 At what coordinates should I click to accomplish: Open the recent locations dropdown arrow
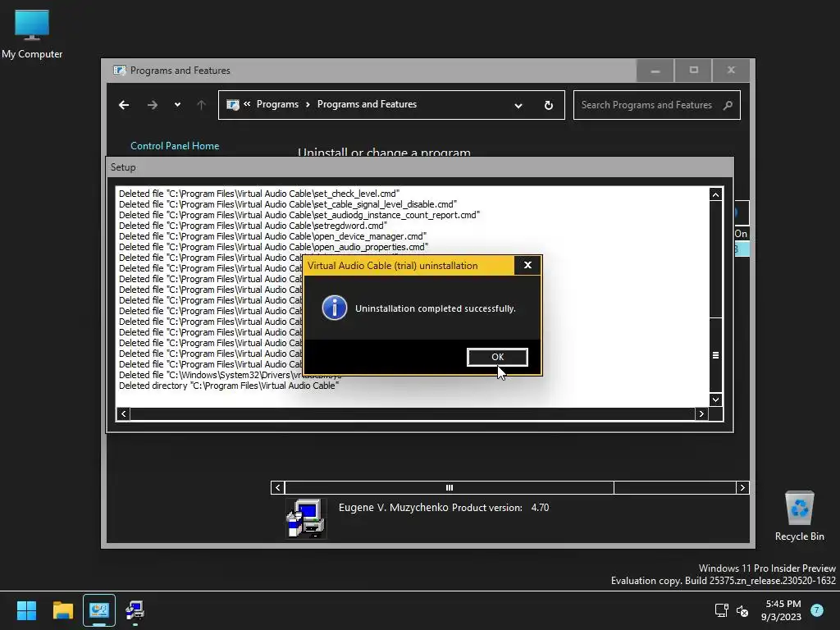[x=177, y=105]
